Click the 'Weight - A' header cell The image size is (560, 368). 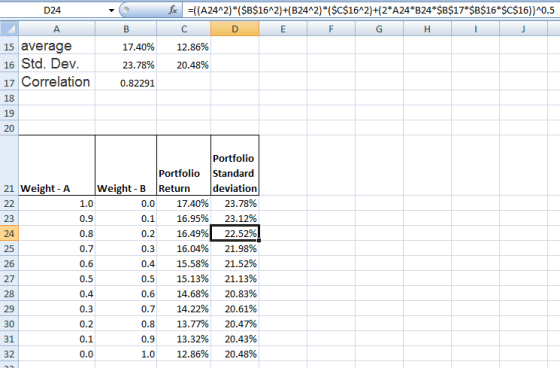click(x=57, y=165)
